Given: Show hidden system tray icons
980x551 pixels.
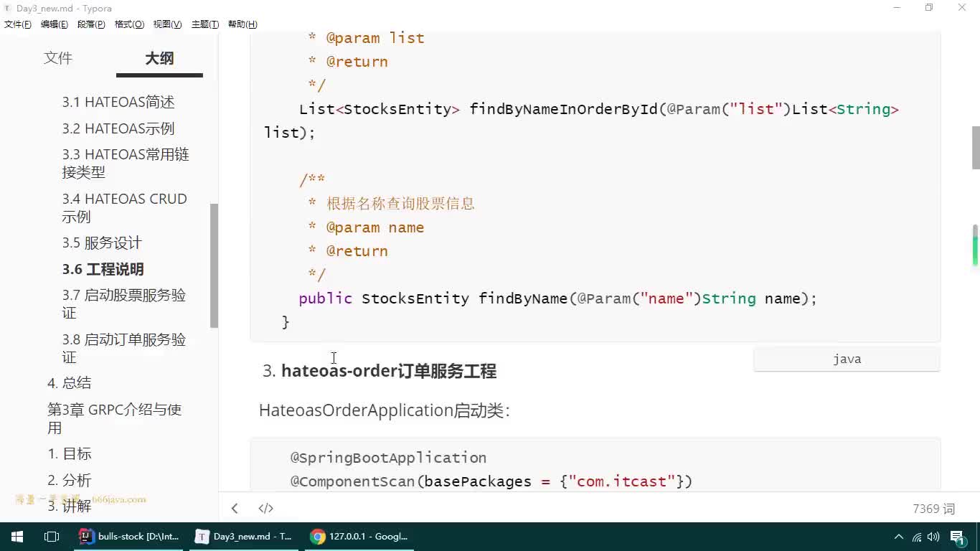Looking at the screenshot, I should pos(899,537).
